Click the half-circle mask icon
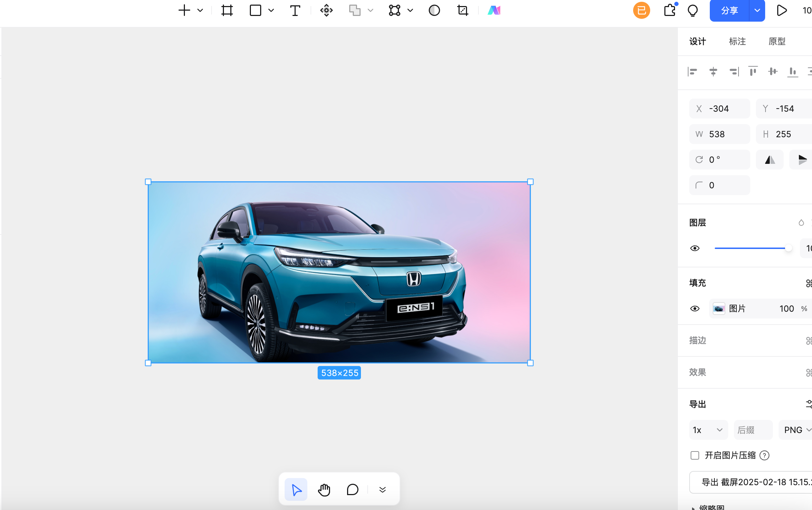 434,10
